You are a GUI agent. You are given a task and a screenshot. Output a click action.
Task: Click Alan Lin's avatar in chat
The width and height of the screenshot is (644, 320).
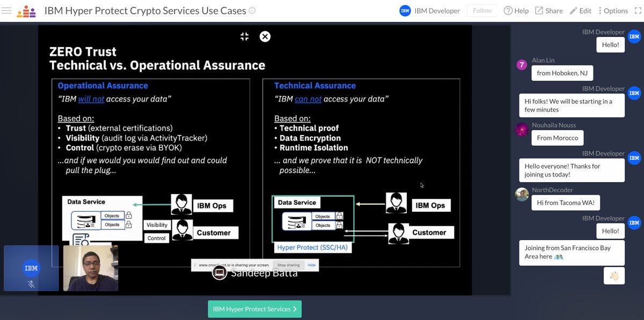coord(522,65)
